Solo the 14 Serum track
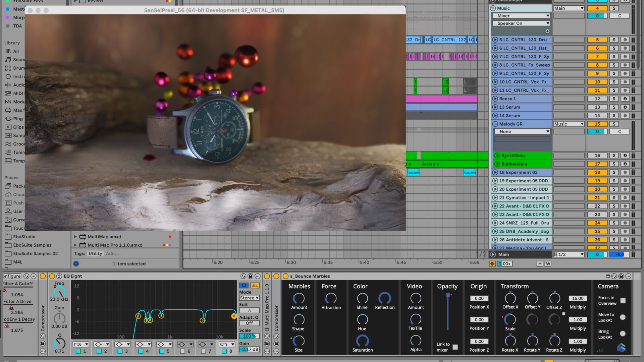644x362 pixels. tap(614, 115)
